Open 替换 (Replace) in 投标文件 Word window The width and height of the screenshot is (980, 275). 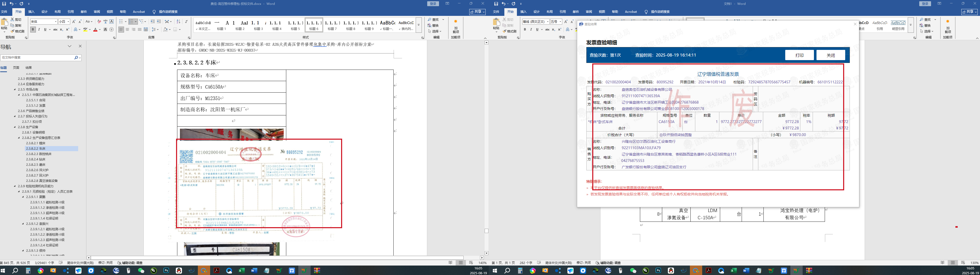[433, 25]
